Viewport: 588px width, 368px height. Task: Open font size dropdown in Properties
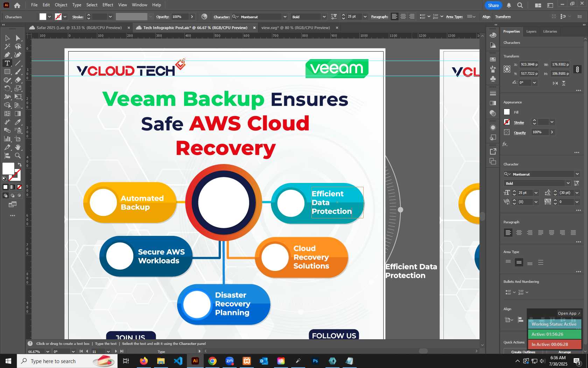click(536, 193)
